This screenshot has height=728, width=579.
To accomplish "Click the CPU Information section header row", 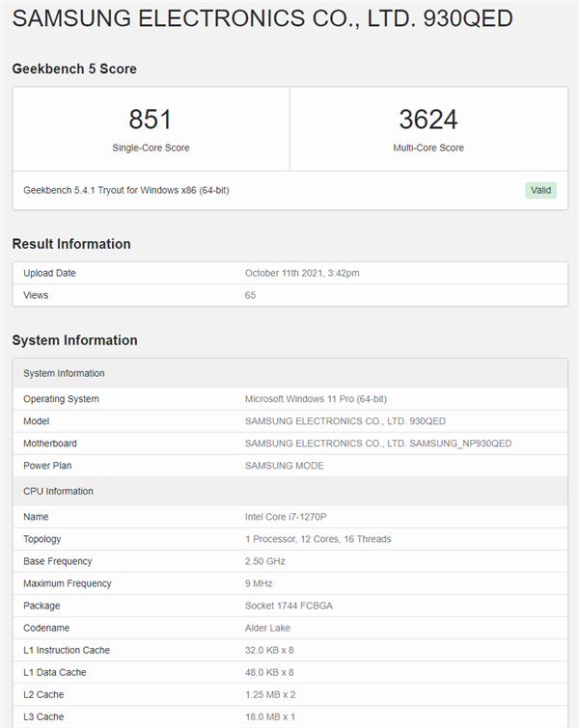I will pyautogui.click(x=289, y=491).
